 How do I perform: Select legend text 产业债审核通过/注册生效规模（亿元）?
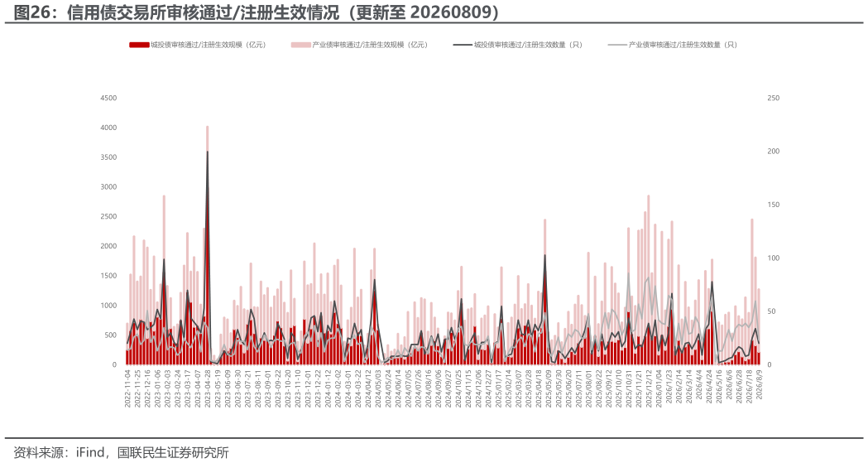click(371, 45)
